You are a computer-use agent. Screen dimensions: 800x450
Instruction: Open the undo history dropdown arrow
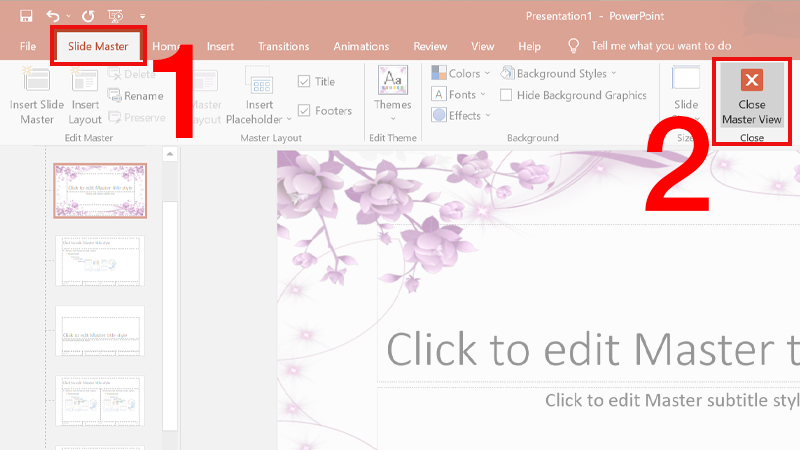click(x=68, y=16)
